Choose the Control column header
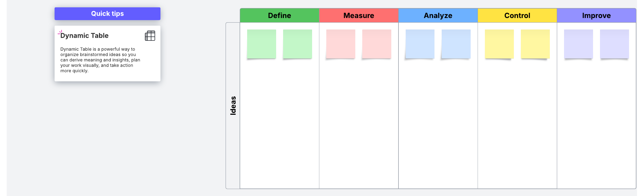 point(517,16)
